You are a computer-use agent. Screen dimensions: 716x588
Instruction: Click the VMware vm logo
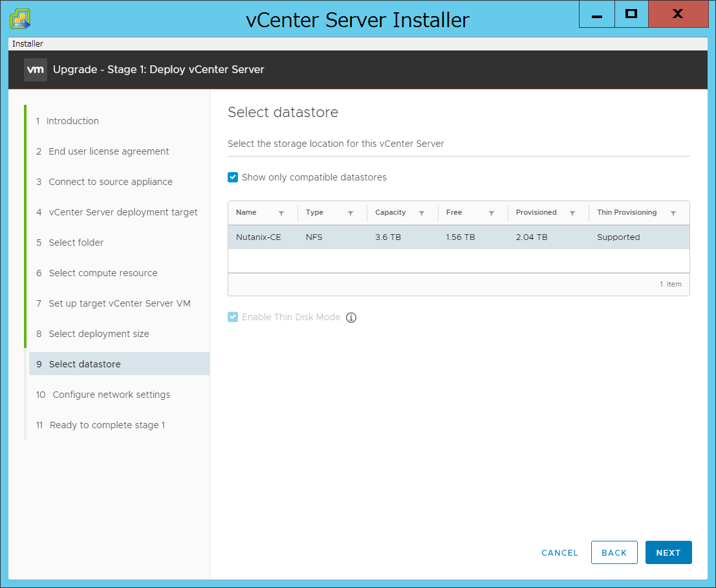pyautogui.click(x=36, y=70)
